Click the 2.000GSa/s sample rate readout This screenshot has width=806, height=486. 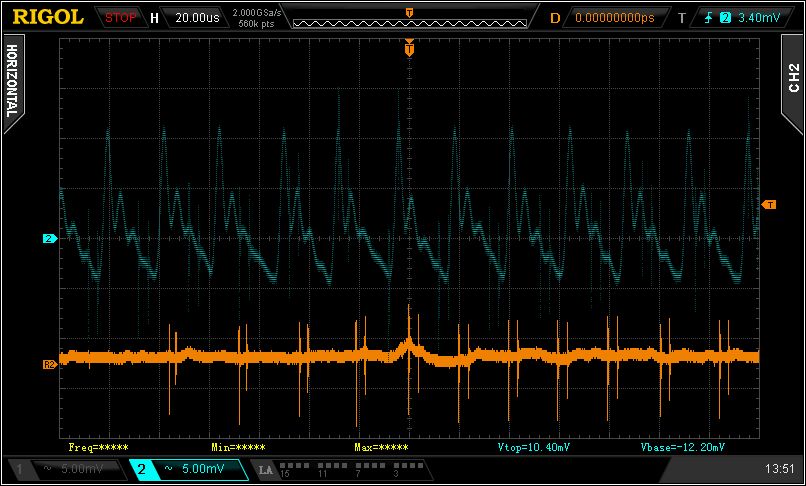(256, 12)
